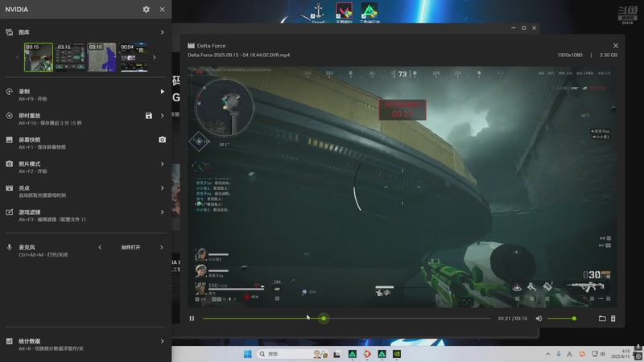Screen dimensions: 644x362
Task: Click the 照片模式 photo mode icon
Action: [x=9, y=164]
